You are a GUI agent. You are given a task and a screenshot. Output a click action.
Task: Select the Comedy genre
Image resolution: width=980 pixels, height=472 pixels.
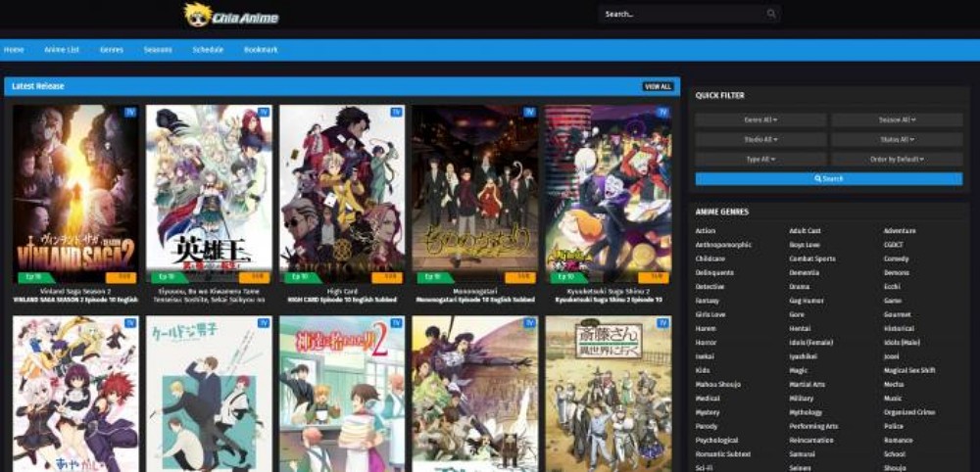point(897,259)
